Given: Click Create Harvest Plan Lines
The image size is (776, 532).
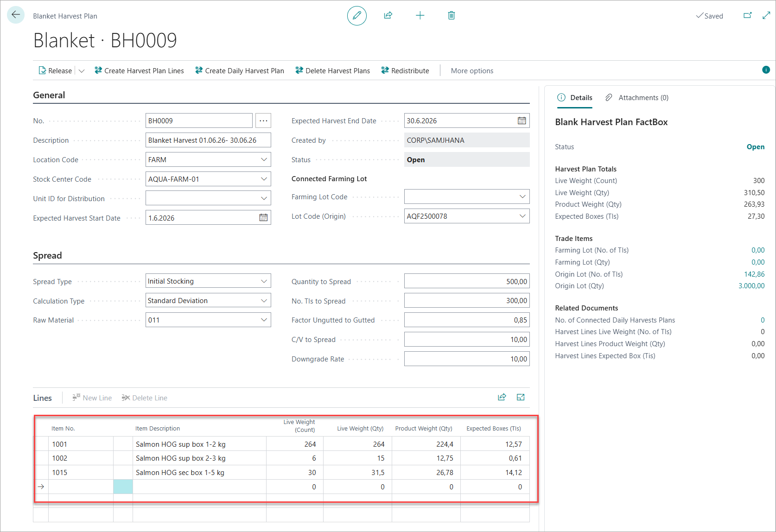Looking at the screenshot, I should 139,71.
